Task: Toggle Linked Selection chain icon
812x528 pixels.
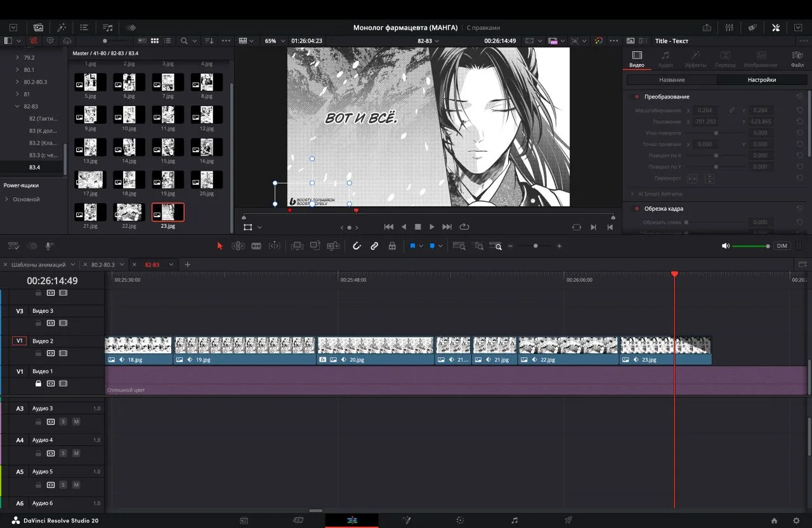Action: (374, 246)
